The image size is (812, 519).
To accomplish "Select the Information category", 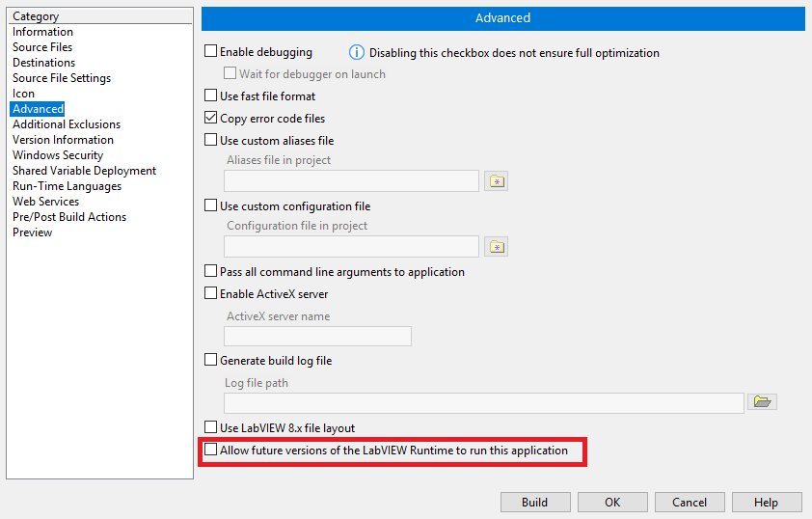I will [x=43, y=32].
